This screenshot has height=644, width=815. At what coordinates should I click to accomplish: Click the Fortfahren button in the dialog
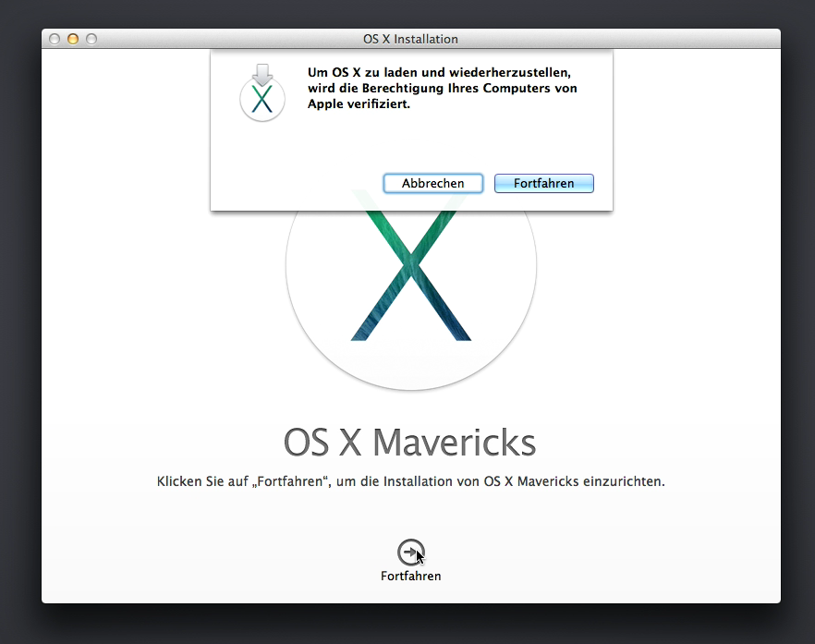[x=543, y=184]
